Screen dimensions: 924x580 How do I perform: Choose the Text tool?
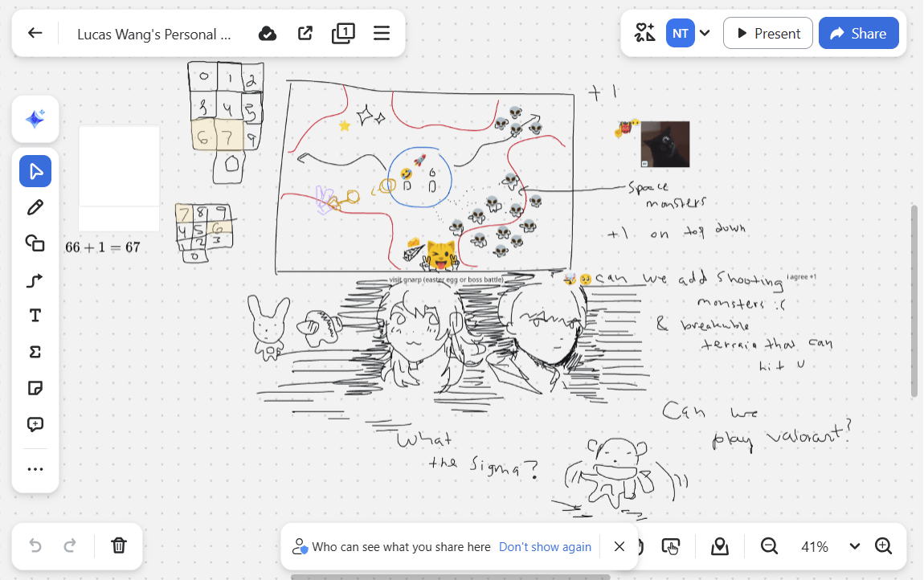pyautogui.click(x=35, y=316)
